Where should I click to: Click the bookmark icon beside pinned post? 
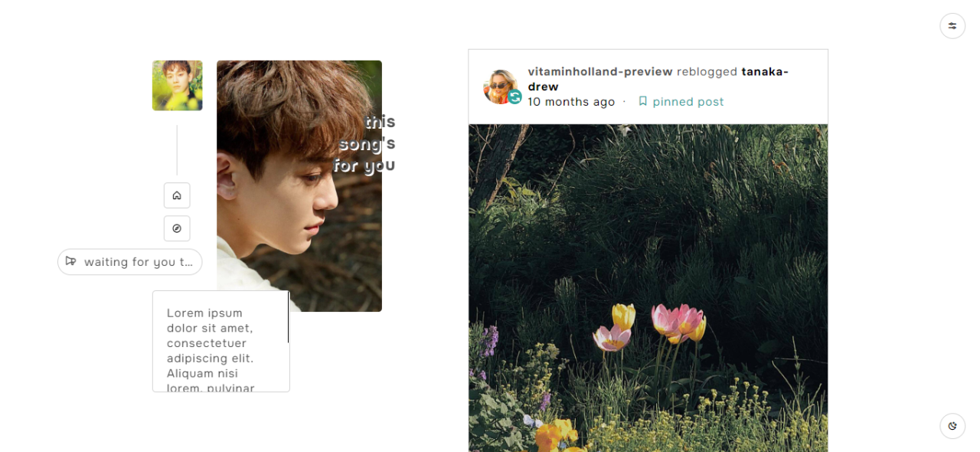point(643,101)
